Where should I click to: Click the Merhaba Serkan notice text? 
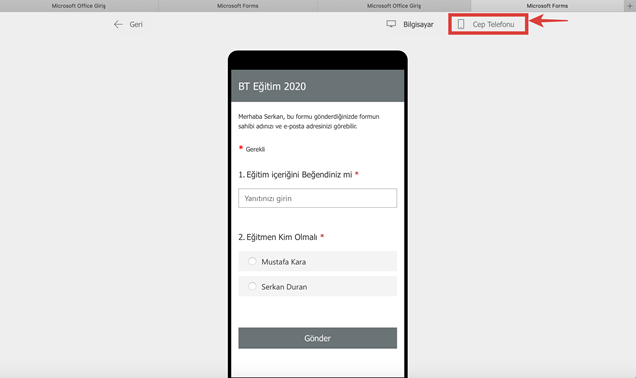click(309, 121)
